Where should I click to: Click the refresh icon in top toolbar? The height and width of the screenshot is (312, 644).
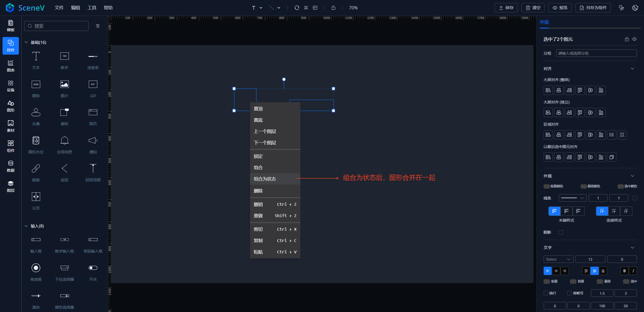pyautogui.click(x=297, y=8)
